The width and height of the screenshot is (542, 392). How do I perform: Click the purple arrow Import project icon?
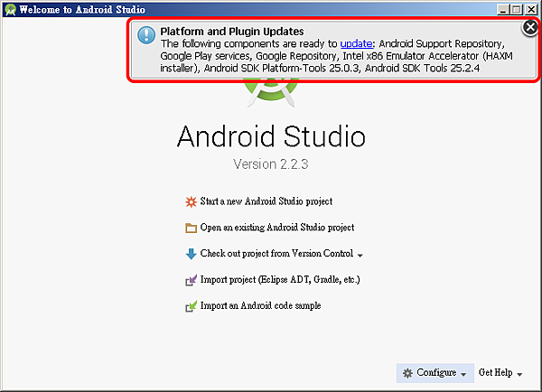point(191,280)
